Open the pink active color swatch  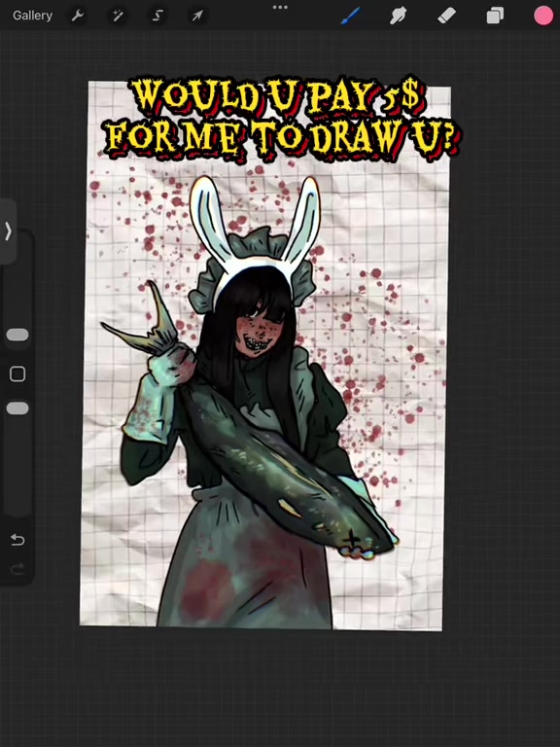tap(543, 16)
